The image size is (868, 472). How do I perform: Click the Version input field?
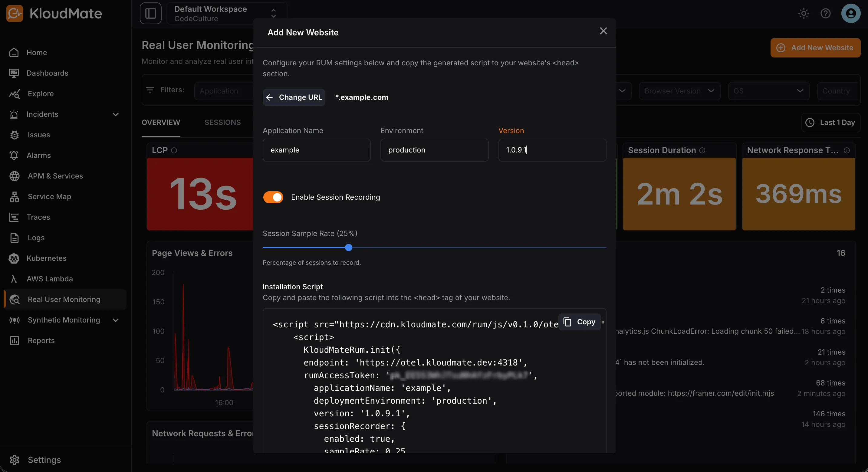click(x=552, y=150)
